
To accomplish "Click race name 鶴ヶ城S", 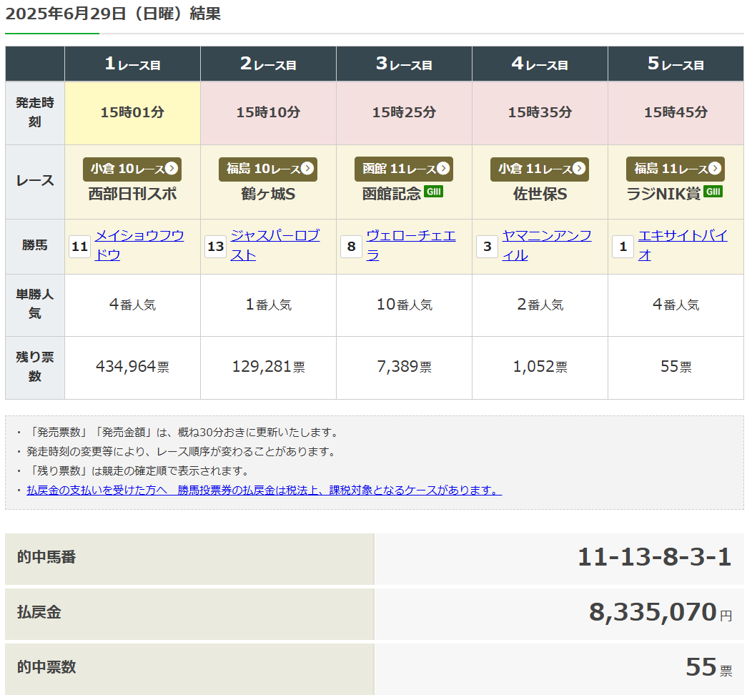I will coord(268,194).
